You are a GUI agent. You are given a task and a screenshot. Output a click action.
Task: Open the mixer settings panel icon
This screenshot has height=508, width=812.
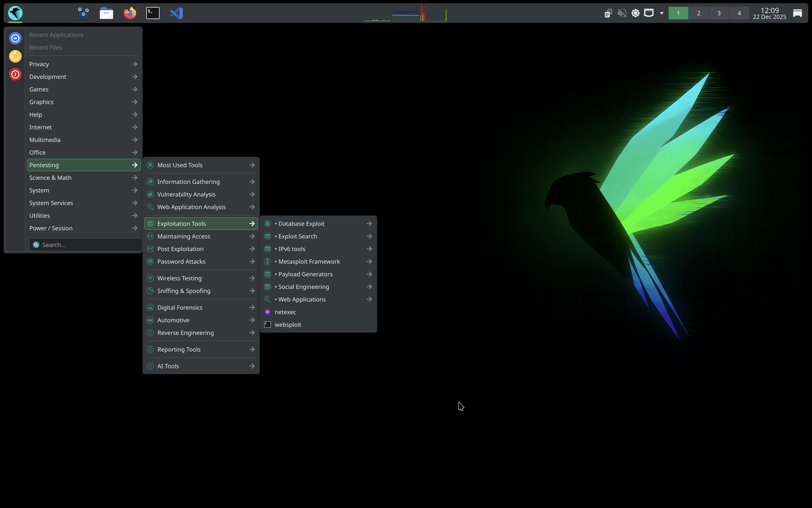coord(83,13)
